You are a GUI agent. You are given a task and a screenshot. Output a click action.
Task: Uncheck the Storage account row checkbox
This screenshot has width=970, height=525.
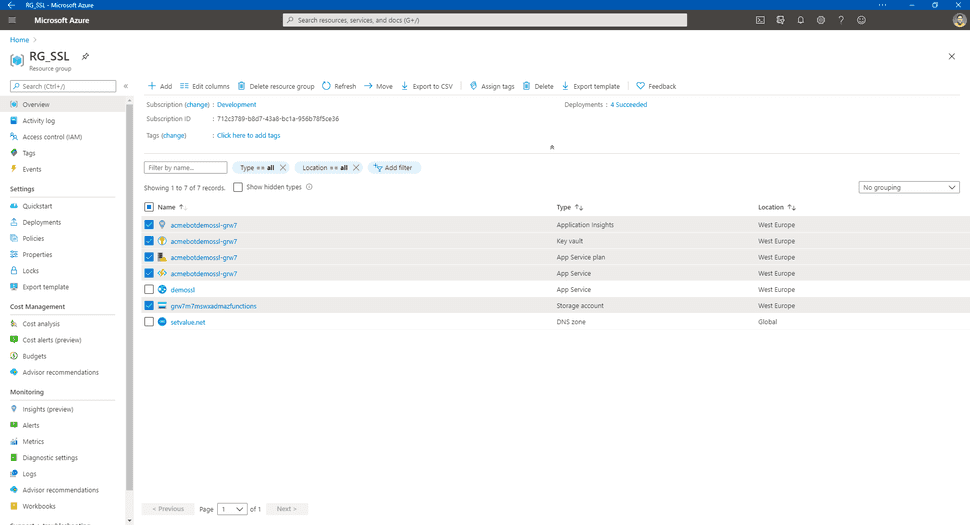149,305
